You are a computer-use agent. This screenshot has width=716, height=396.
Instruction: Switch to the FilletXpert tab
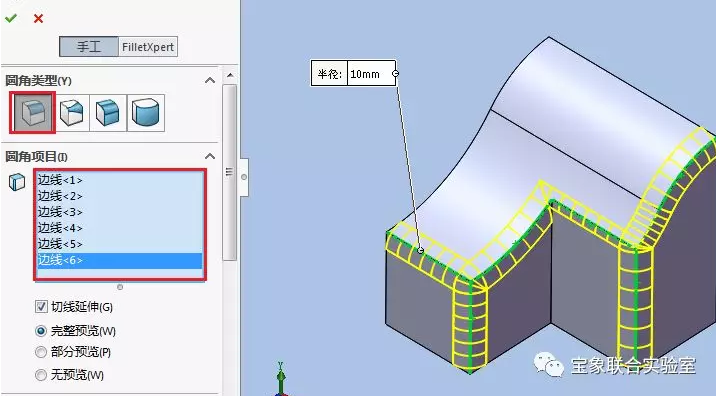[148, 47]
